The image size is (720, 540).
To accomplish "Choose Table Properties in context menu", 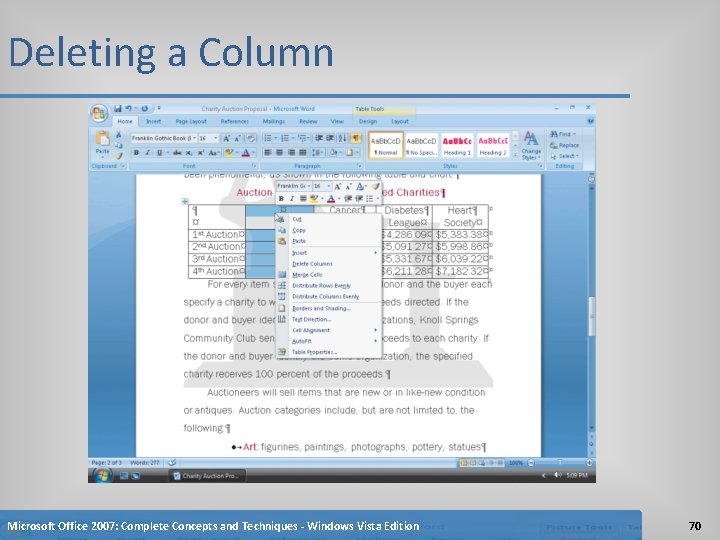I will point(329,352).
